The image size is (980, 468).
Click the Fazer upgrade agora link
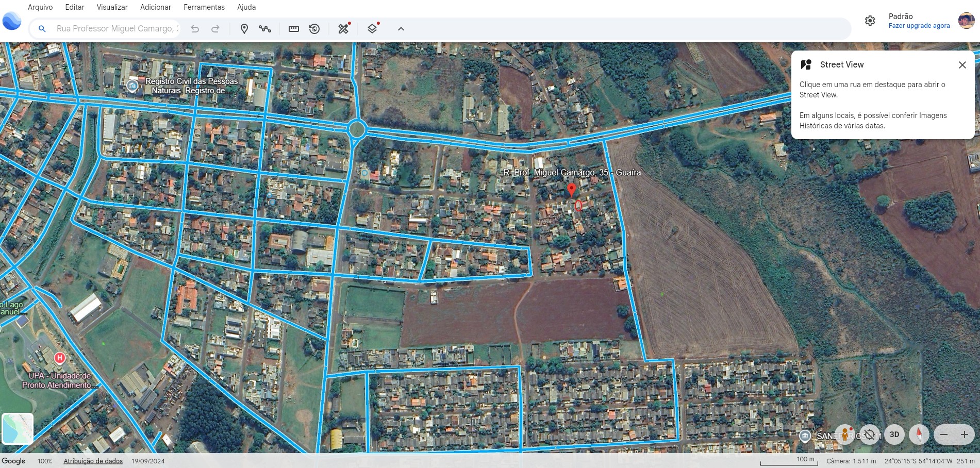pyautogui.click(x=919, y=26)
